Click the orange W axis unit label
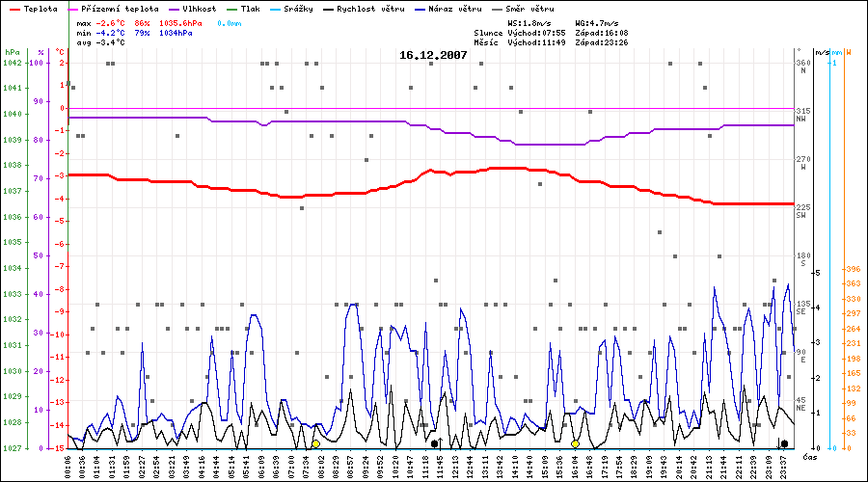Image resolution: width=868 pixels, height=482 pixels. 849,52
